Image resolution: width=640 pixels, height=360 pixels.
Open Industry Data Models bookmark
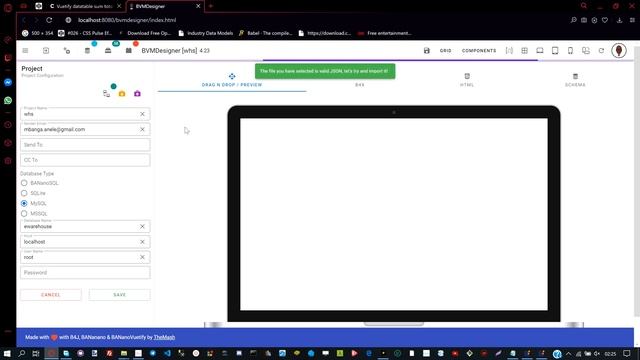[206, 33]
